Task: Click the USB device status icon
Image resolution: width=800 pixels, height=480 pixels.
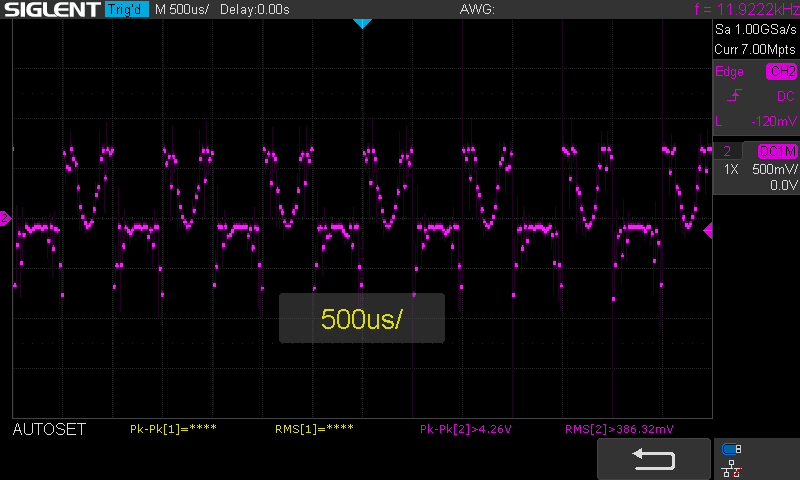Action: click(731, 449)
